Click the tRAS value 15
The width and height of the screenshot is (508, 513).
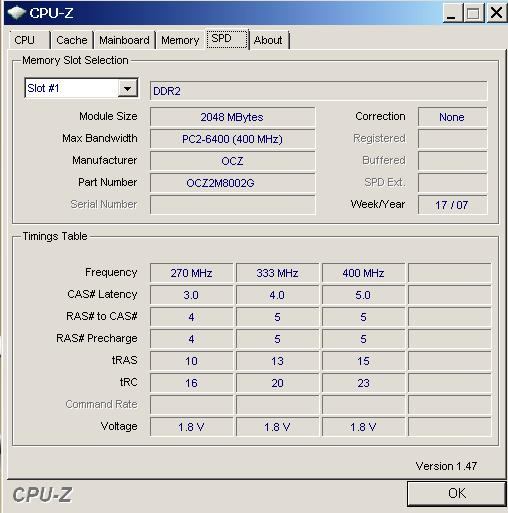[363, 361]
